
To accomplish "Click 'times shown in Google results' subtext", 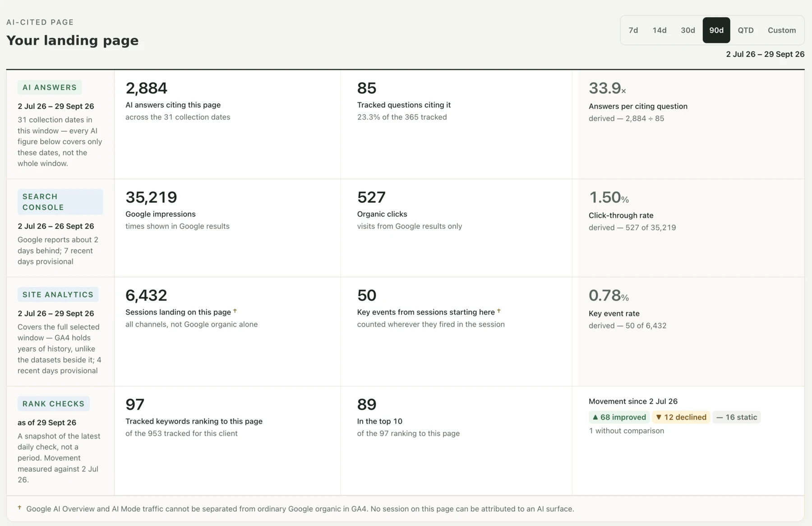I will 177,226.
